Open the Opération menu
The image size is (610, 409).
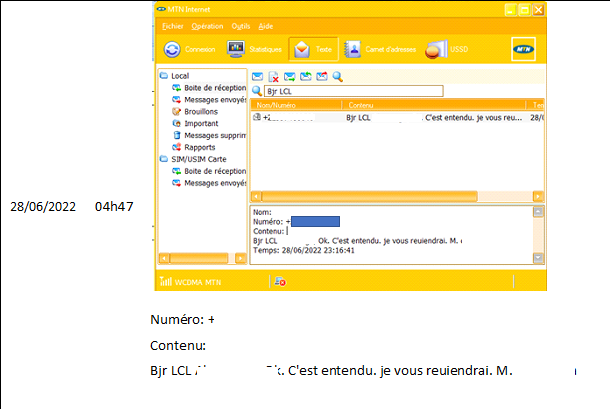207,25
